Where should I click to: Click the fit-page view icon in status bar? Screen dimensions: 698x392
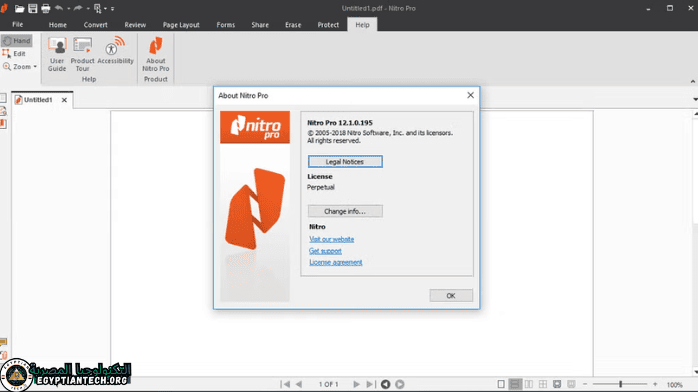point(557,384)
